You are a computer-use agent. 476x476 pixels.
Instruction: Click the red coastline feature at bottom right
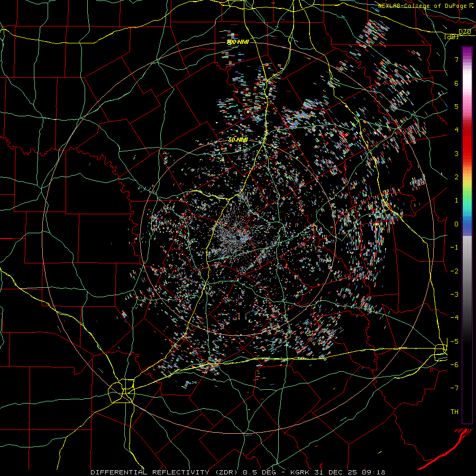click(x=446, y=448)
